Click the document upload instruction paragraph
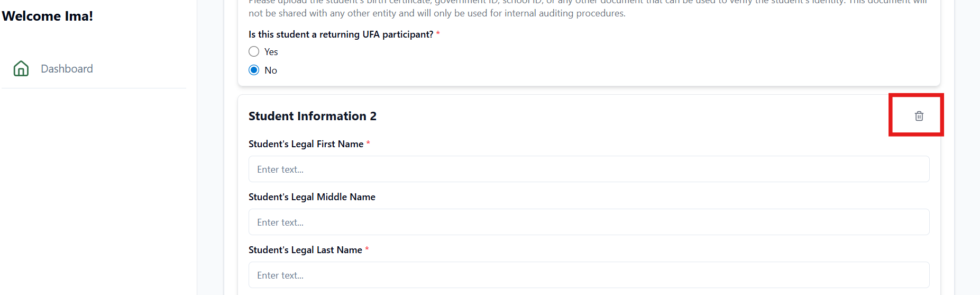The height and width of the screenshot is (295, 980). click(588, 7)
